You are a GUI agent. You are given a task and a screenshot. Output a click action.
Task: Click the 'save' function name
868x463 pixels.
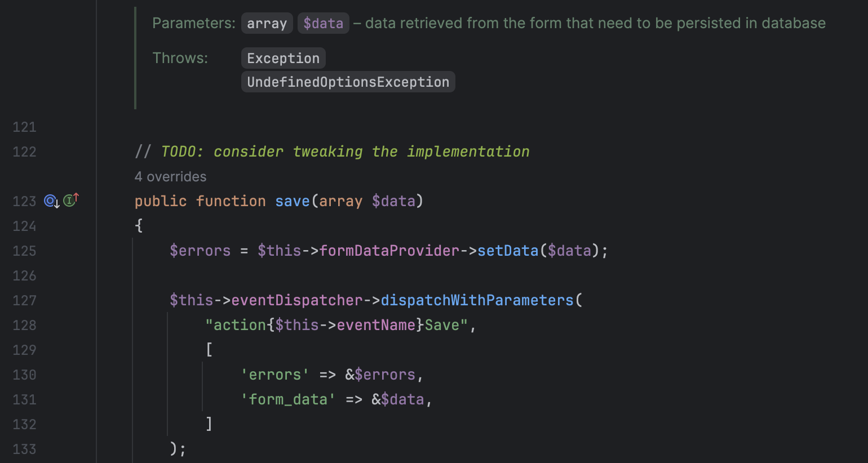[x=293, y=201]
